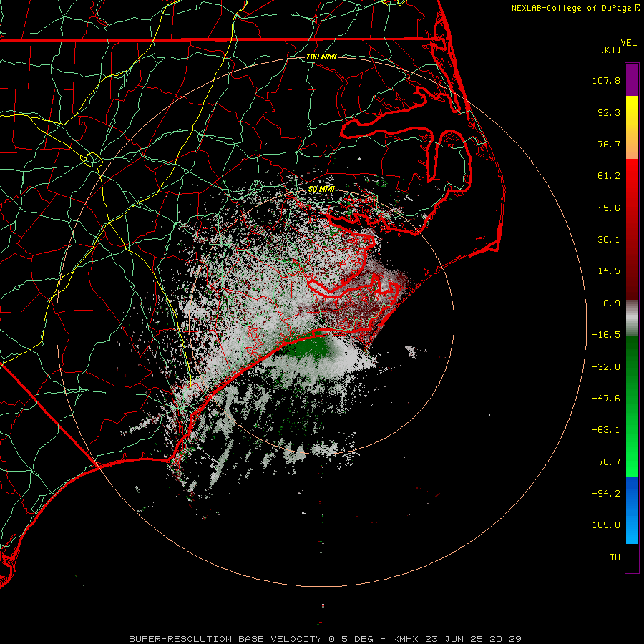Select the -109.8 value on velocity scale
The width and height of the screenshot is (644, 644).
[603, 525]
